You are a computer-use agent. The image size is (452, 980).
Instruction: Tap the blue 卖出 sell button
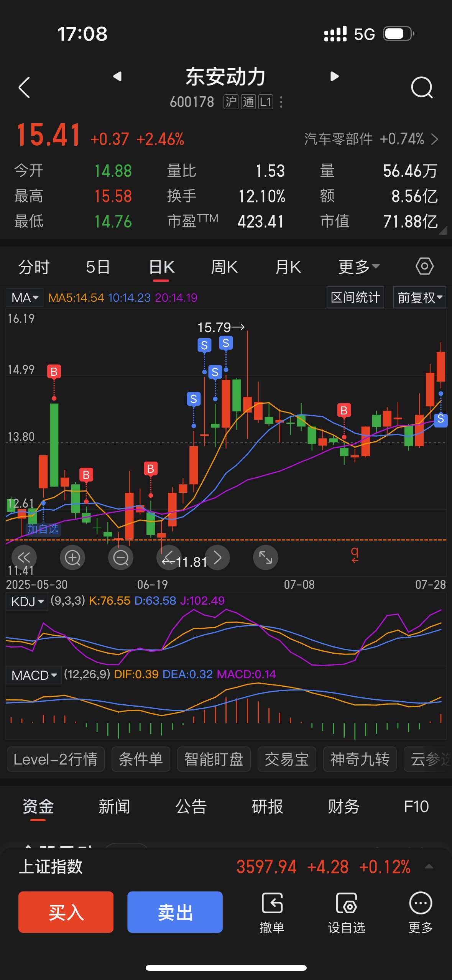[x=175, y=912]
